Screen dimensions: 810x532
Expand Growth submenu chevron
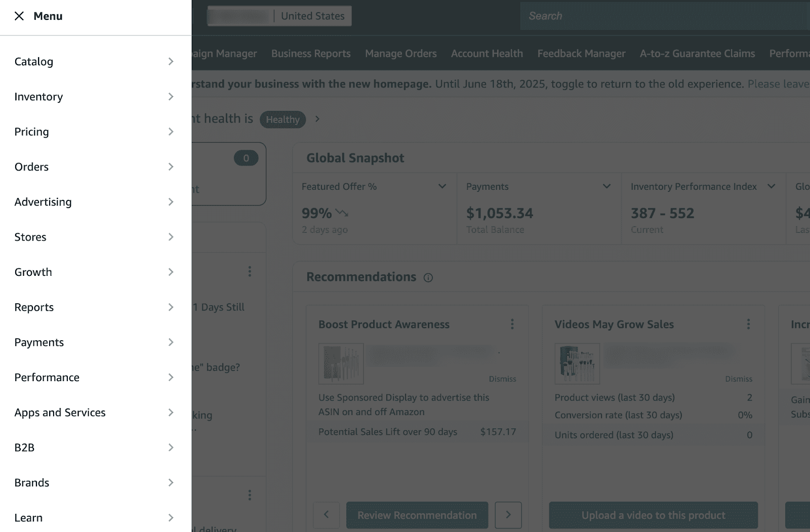pos(171,272)
